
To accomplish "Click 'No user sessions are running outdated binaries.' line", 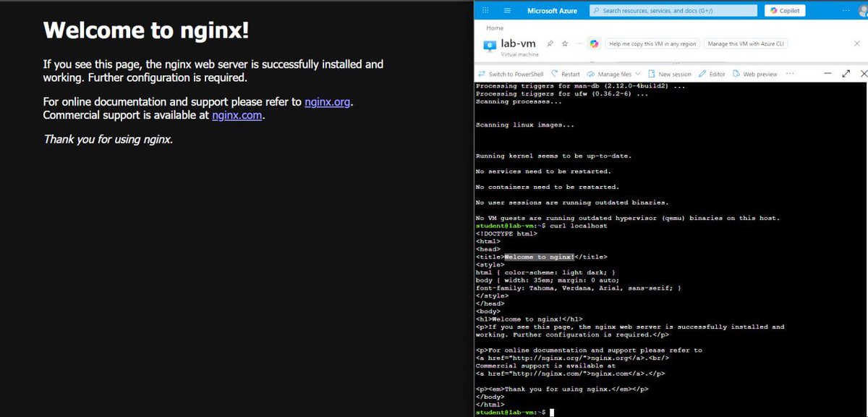I will 572,203.
